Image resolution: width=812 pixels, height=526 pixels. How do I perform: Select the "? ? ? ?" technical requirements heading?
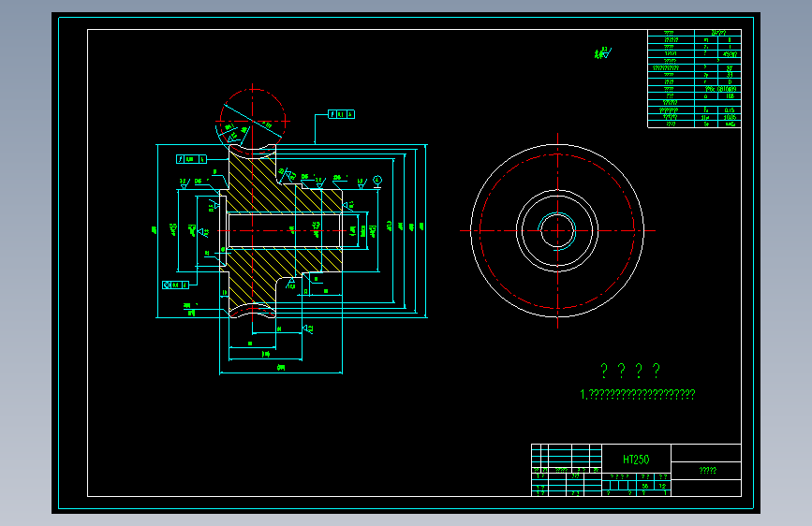click(630, 371)
